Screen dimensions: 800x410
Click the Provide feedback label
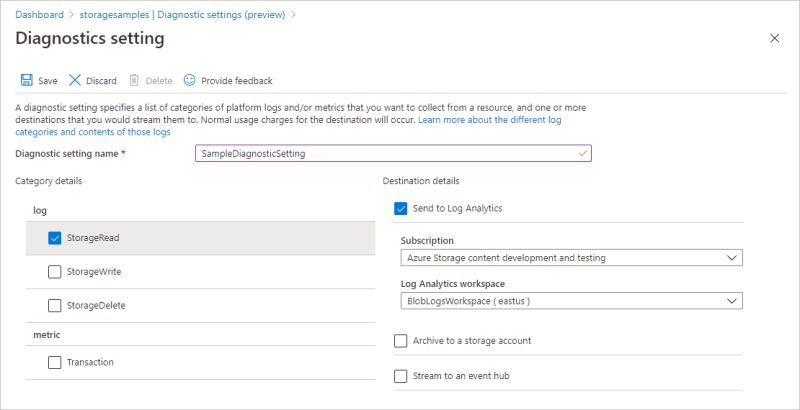(237, 81)
